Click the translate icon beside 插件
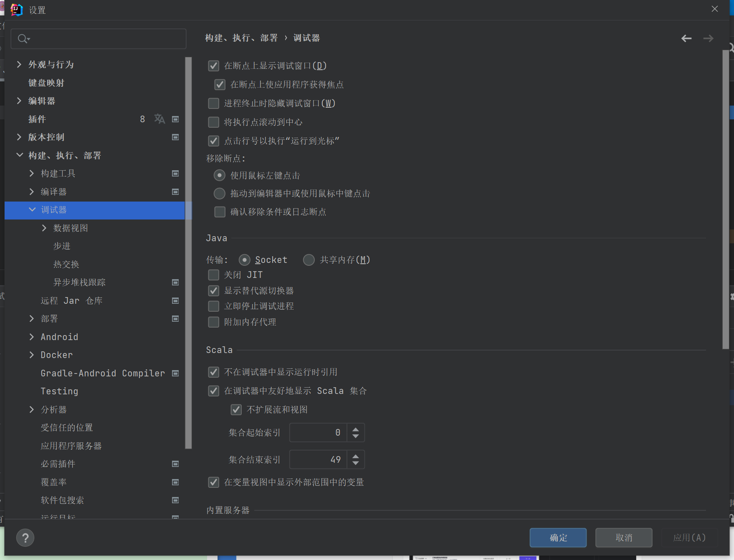The width and height of the screenshot is (734, 560). (x=159, y=119)
